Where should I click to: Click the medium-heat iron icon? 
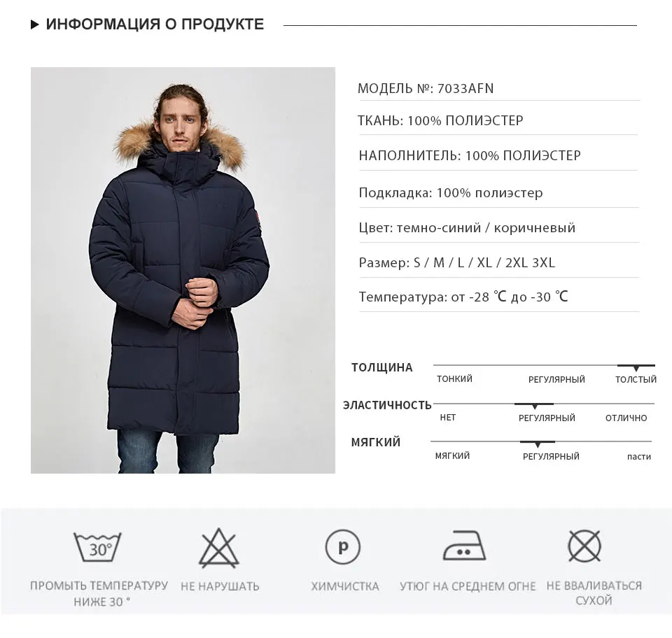(464, 546)
